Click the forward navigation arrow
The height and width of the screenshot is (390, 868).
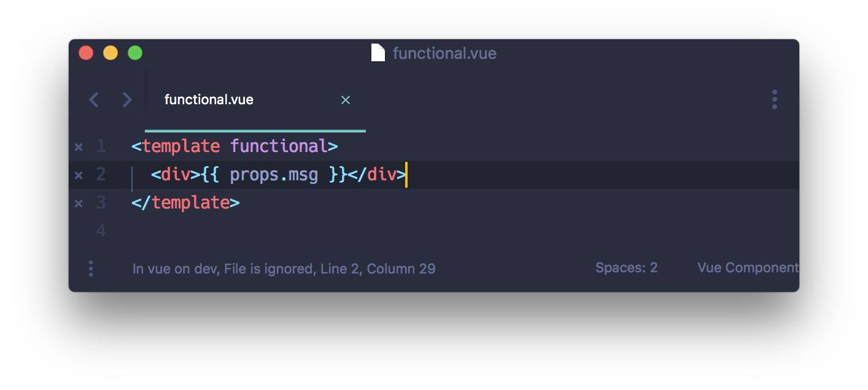pos(127,100)
